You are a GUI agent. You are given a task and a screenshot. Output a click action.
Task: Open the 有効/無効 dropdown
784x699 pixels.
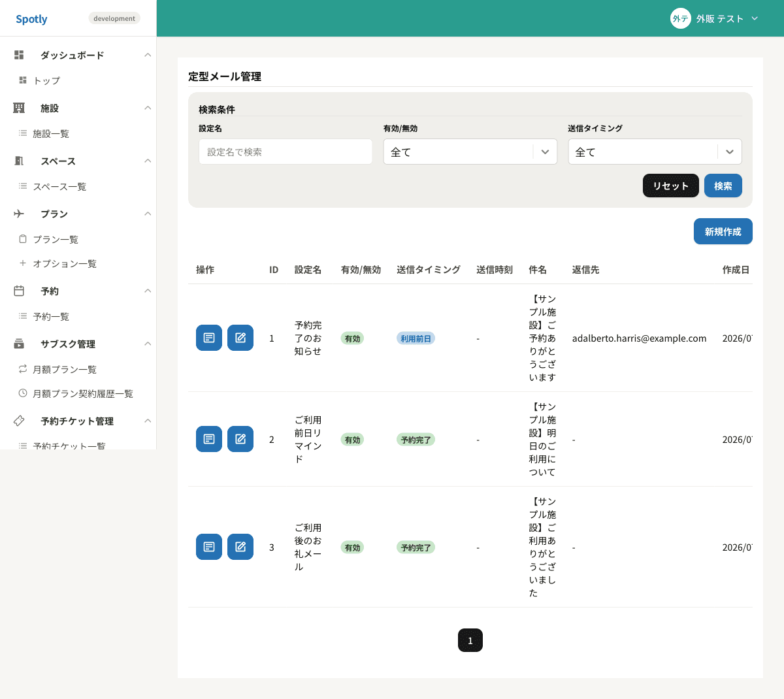470,152
